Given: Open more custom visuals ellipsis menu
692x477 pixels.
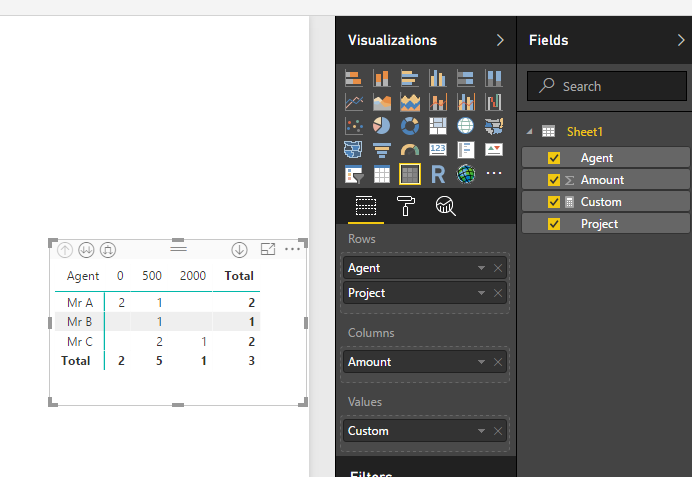Looking at the screenshot, I should click(x=493, y=173).
